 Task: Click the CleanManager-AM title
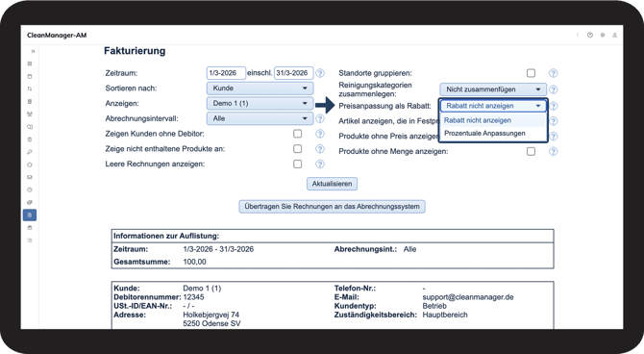tap(57, 36)
